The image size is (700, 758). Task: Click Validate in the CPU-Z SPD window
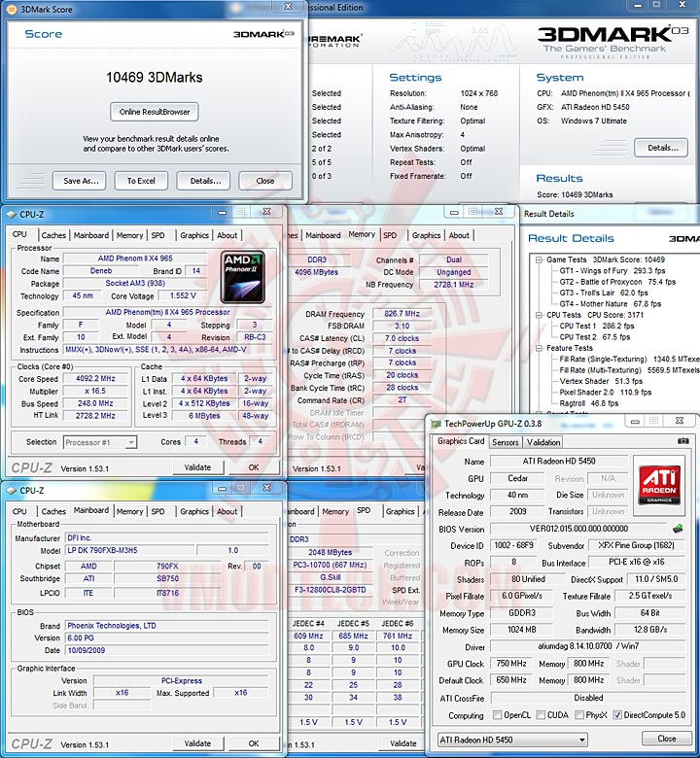coord(402,743)
